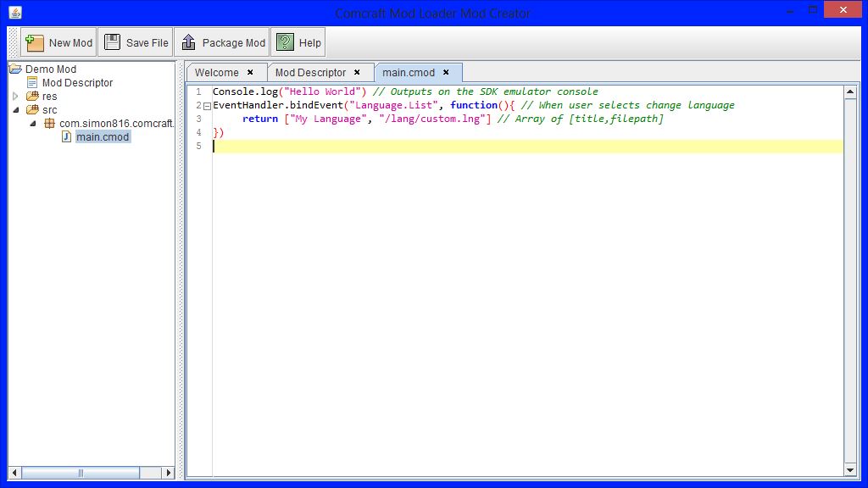The height and width of the screenshot is (488, 868).
Task: Switch to the Welcome tab
Action: click(216, 72)
